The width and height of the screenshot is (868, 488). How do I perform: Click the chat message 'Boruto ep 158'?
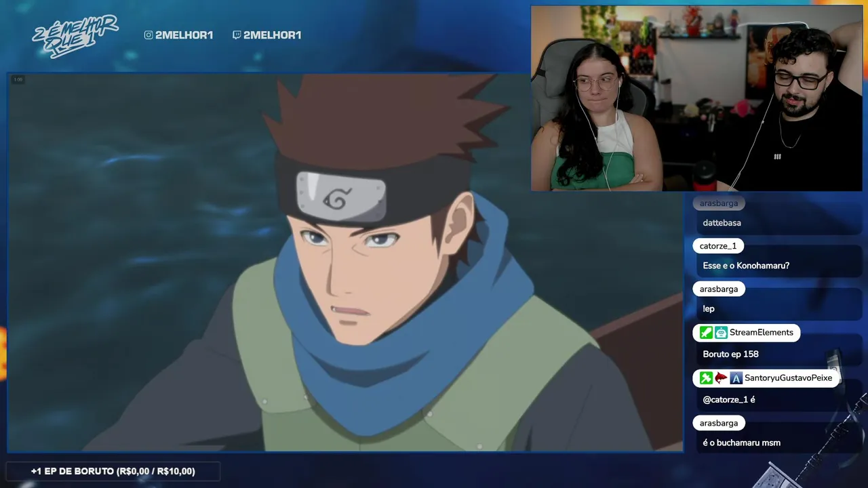click(x=730, y=354)
